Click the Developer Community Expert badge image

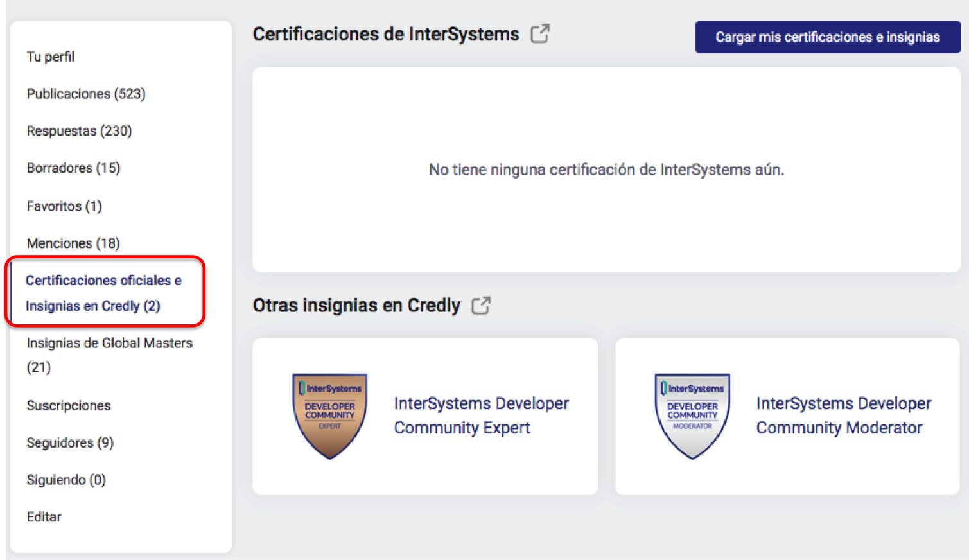tap(329, 416)
